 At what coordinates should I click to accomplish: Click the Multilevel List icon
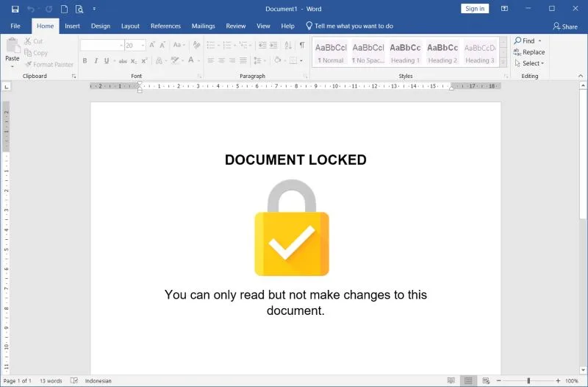click(x=243, y=46)
